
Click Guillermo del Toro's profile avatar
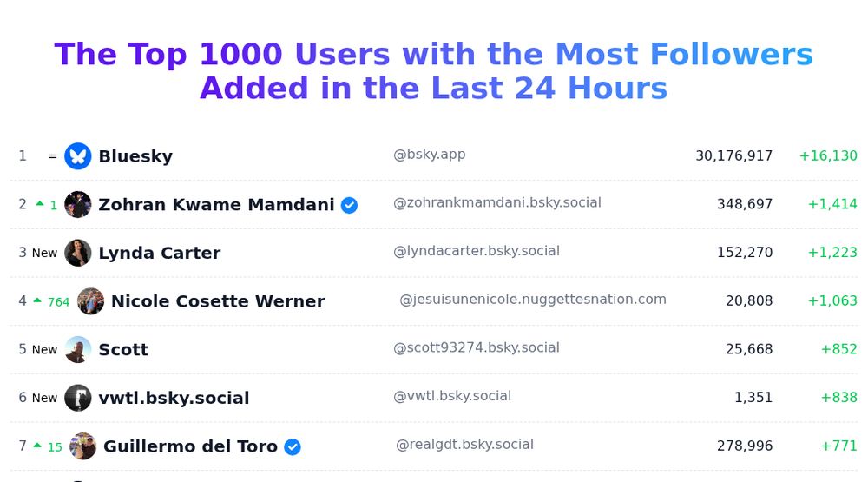click(82, 446)
